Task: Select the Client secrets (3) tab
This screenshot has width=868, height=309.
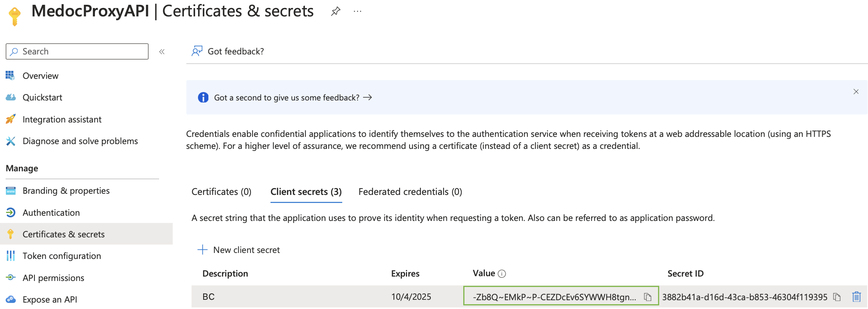Action: point(306,192)
